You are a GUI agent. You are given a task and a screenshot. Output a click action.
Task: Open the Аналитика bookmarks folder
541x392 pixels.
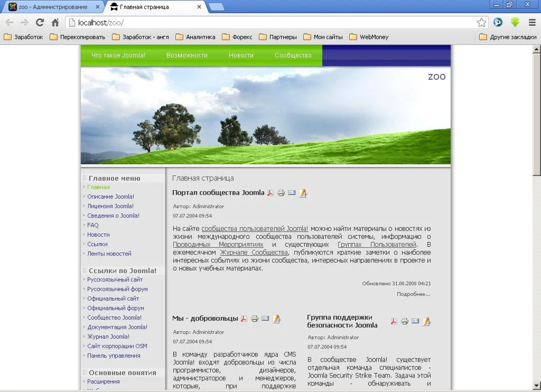click(195, 37)
